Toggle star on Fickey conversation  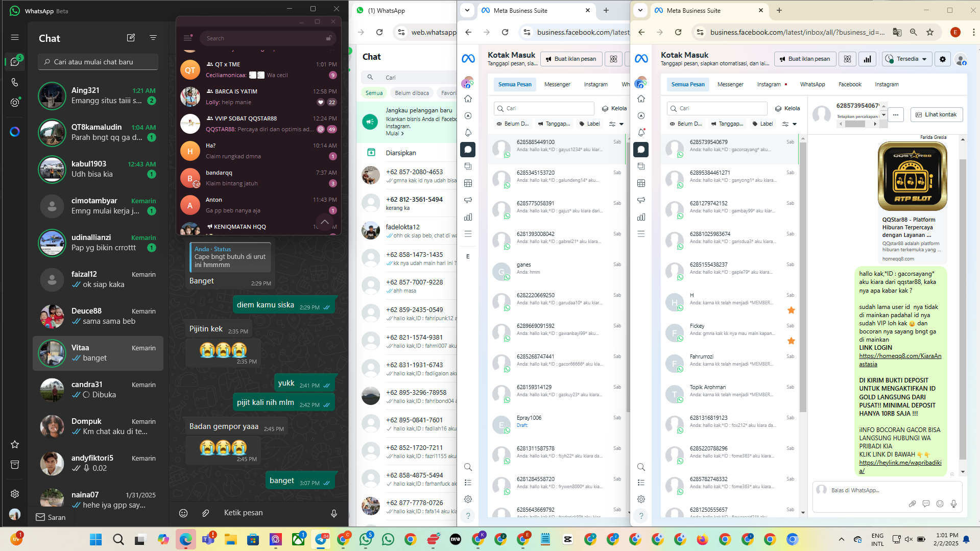pyautogui.click(x=791, y=341)
